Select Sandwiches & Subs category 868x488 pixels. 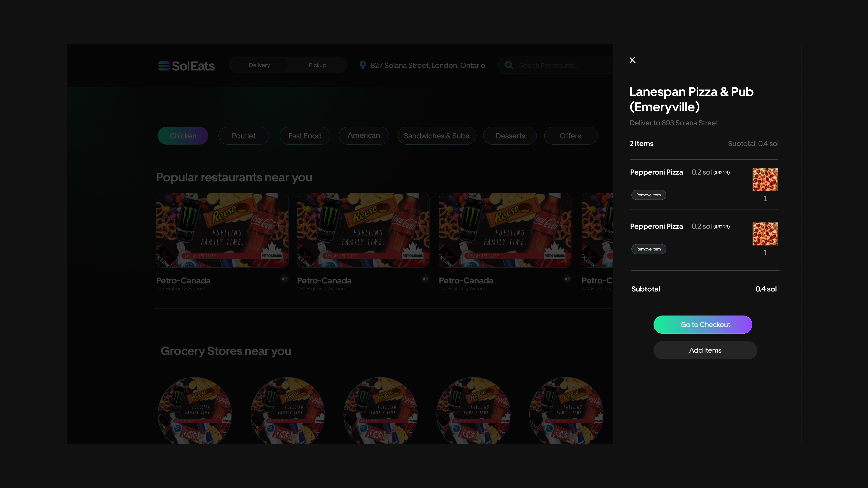click(436, 136)
